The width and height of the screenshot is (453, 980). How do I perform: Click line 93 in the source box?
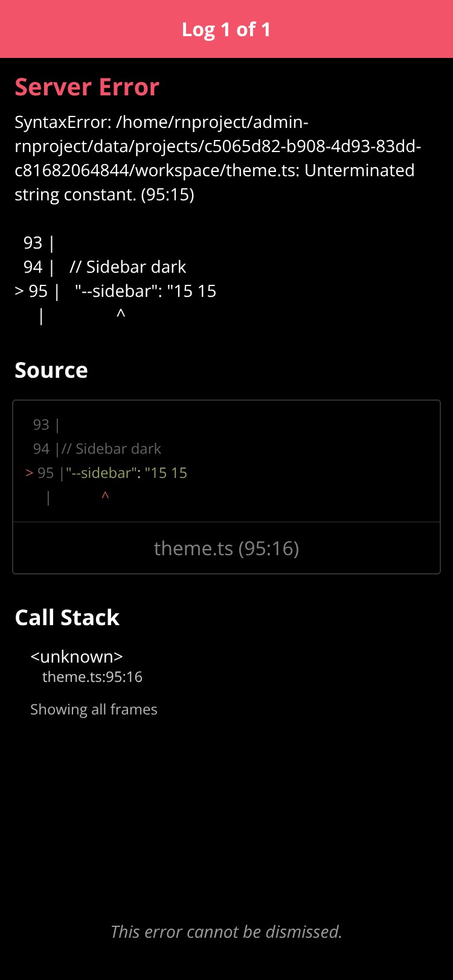[x=46, y=425]
